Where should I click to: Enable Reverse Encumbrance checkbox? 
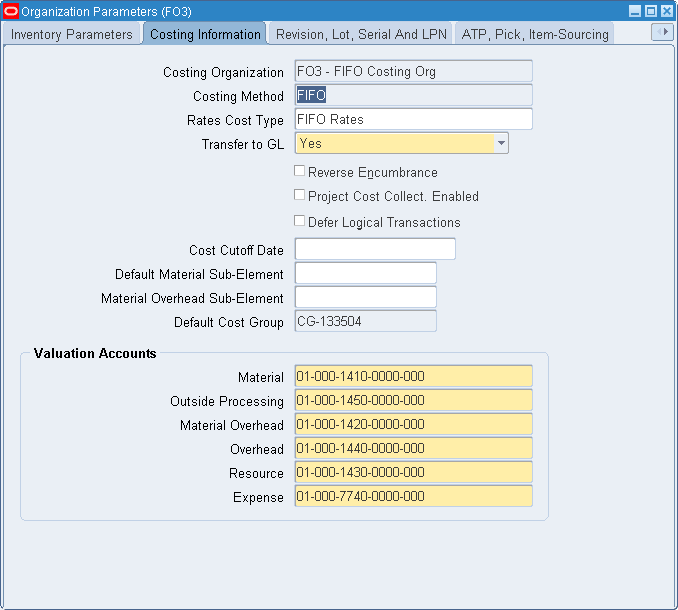click(x=299, y=171)
